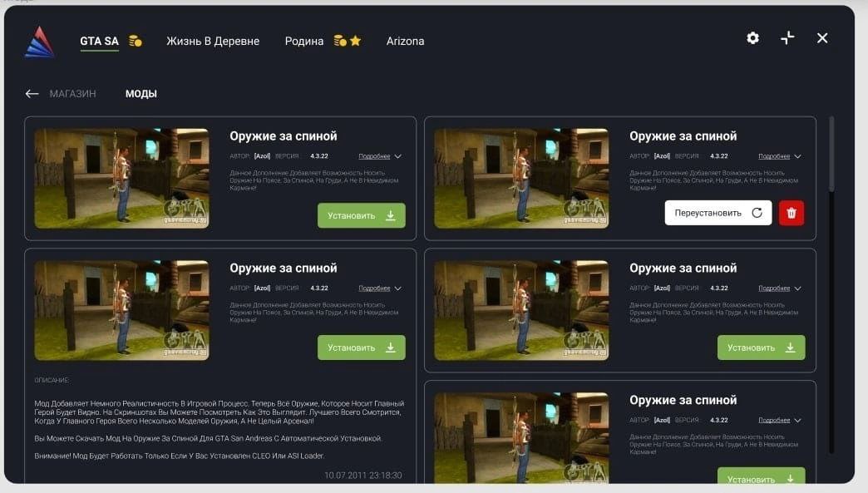
Task: Click the back arrow beside Магазин
Action: 32,94
